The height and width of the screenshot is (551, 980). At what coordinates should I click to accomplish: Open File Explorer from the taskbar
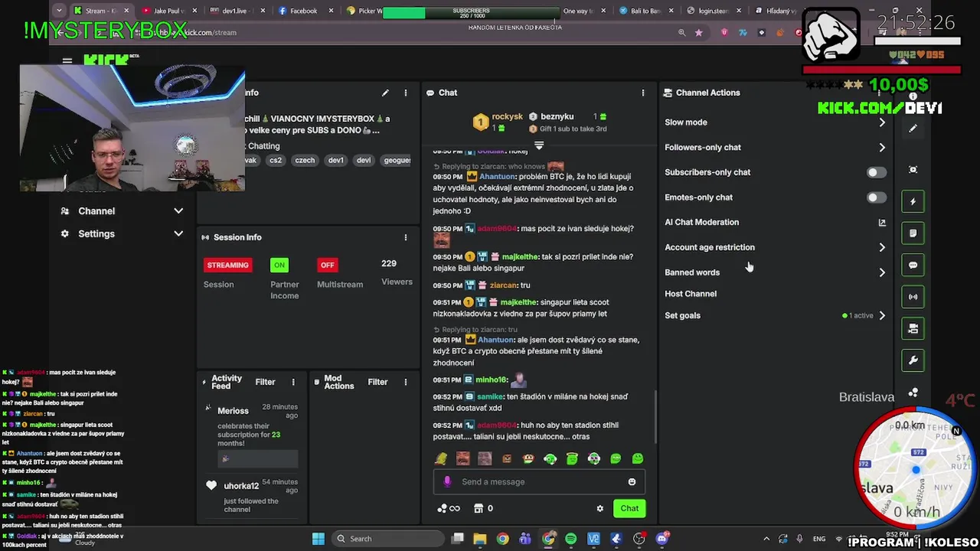point(479,539)
